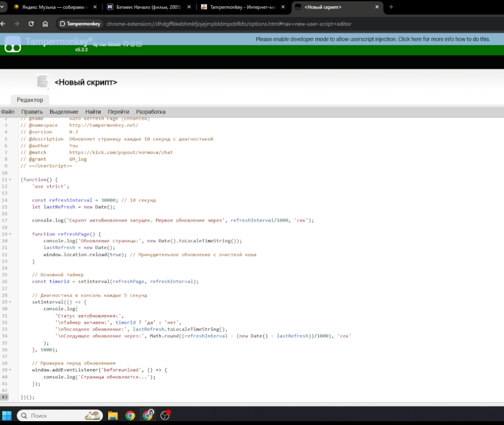The image size is (504, 425).
Task: Collapse refreshPage function fold at line 19
Action: 10,234
